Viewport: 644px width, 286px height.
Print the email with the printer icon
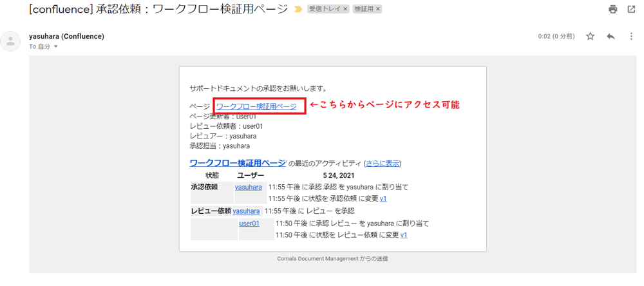[x=613, y=10]
